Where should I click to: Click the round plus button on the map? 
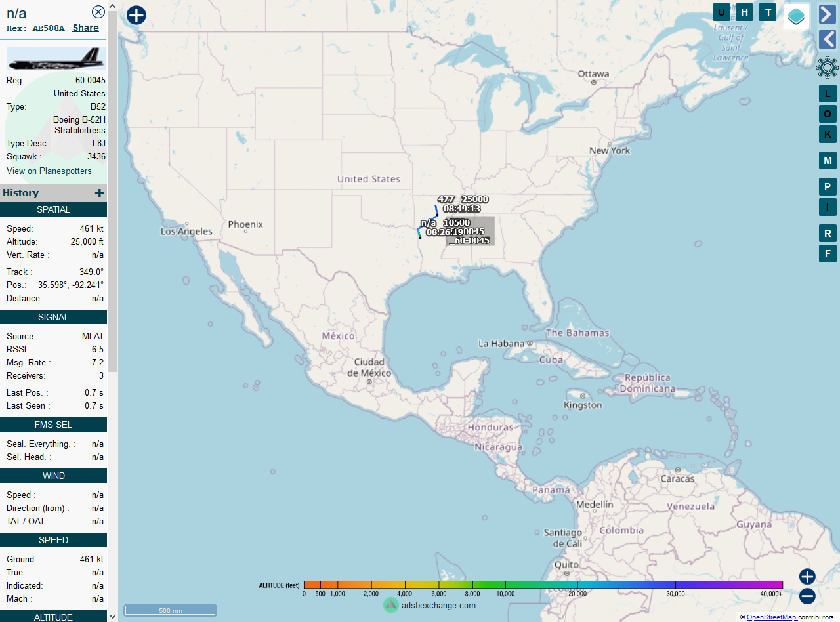click(x=136, y=15)
